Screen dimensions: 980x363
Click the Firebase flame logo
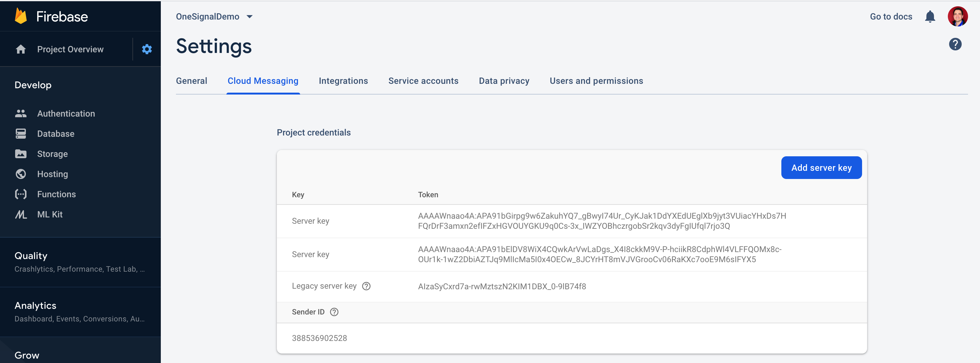[x=21, y=16]
